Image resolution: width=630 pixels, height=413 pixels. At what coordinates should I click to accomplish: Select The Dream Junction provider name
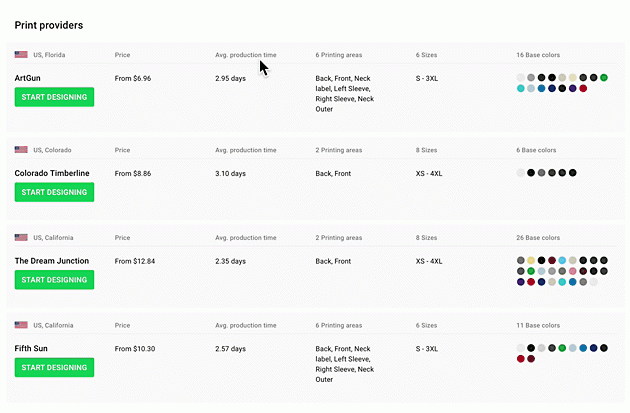(51, 261)
